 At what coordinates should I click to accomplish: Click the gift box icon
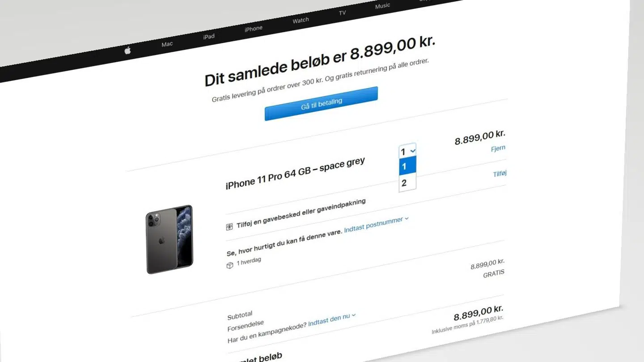pyautogui.click(x=229, y=227)
